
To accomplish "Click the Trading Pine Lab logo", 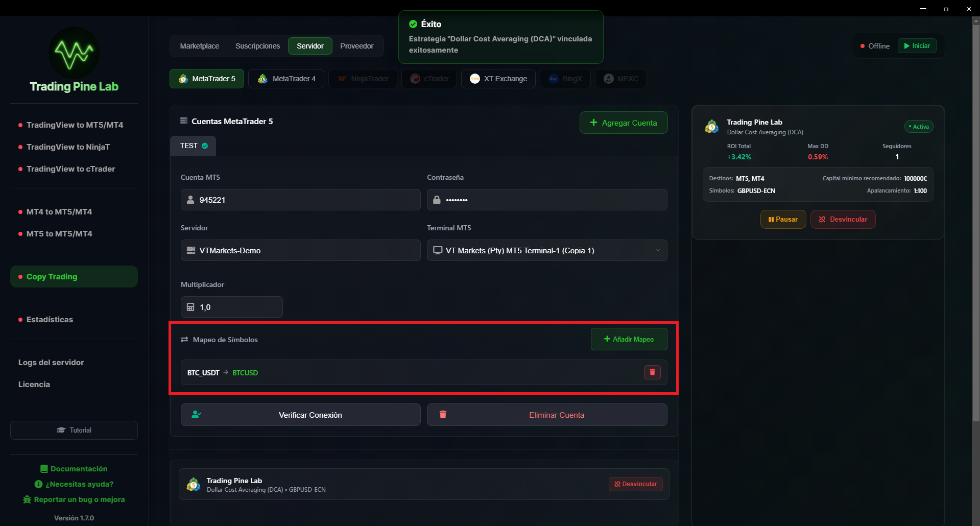I will click(74, 53).
